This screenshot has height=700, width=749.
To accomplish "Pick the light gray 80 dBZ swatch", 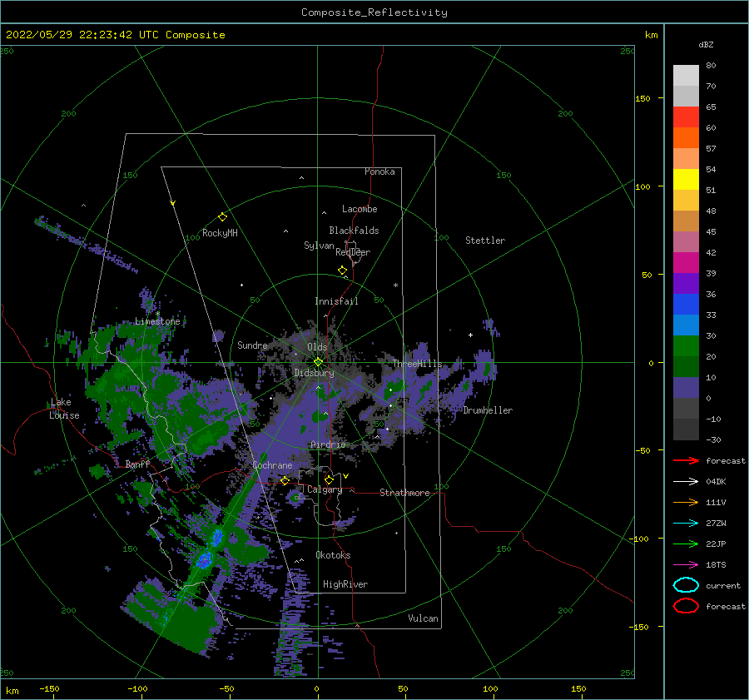I will pos(686,76).
